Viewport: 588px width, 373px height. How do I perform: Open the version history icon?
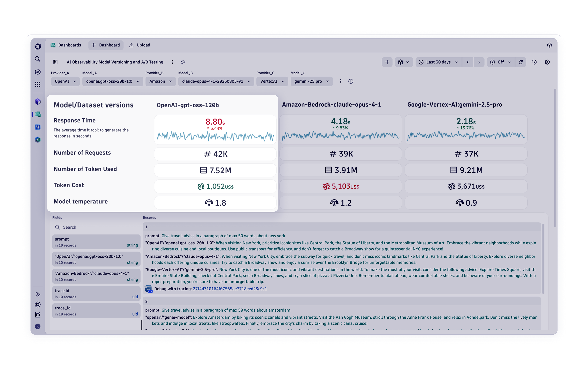pos(534,62)
